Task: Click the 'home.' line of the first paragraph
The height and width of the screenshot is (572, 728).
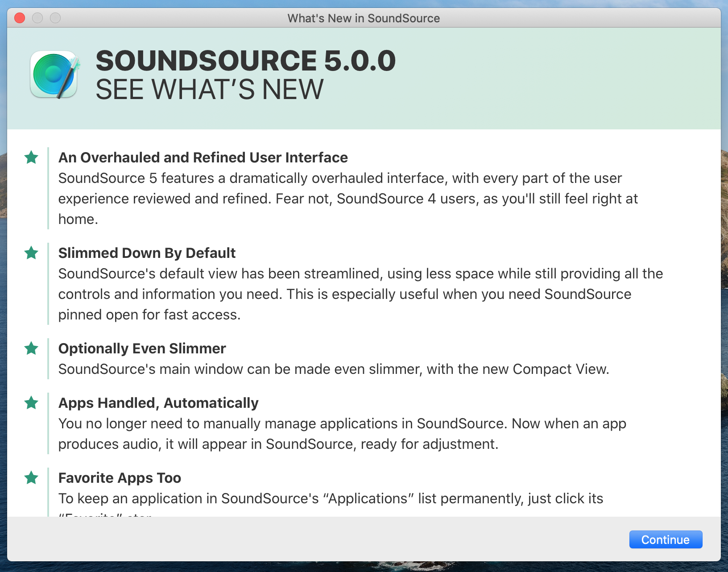Action: coord(78,219)
